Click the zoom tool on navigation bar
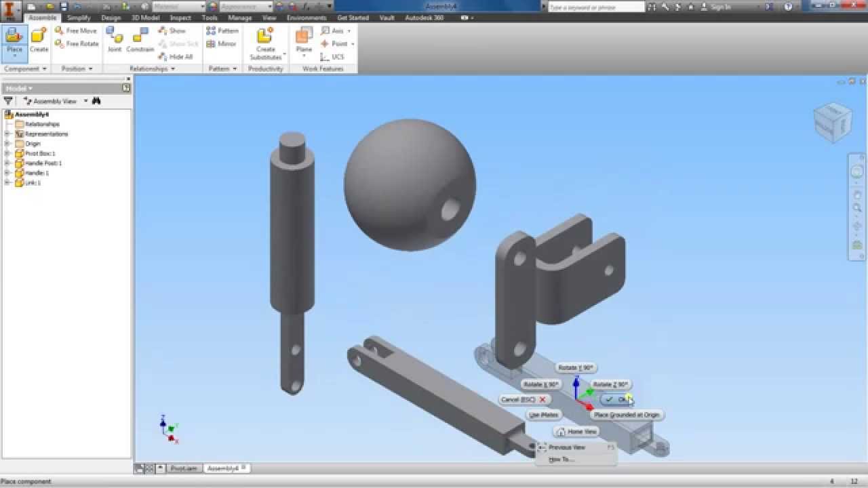 click(857, 208)
